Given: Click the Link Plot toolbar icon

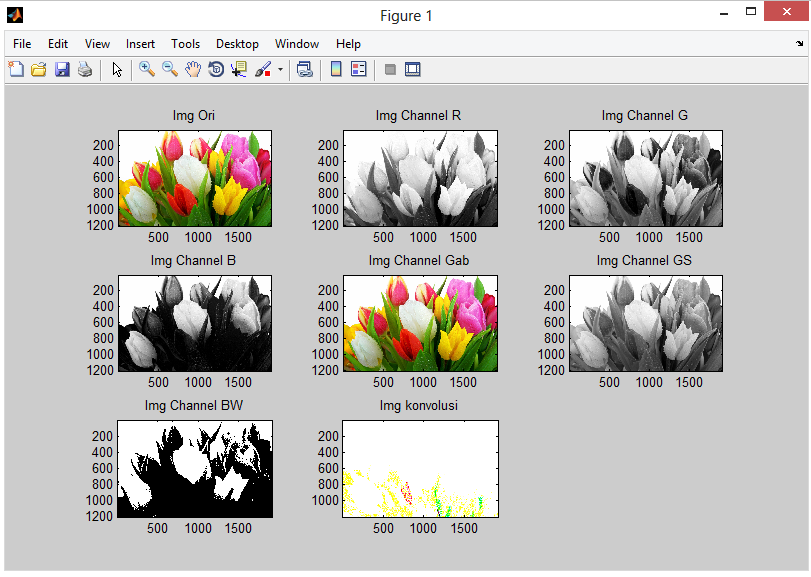Looking at the screenshot, I should point(305,69).
